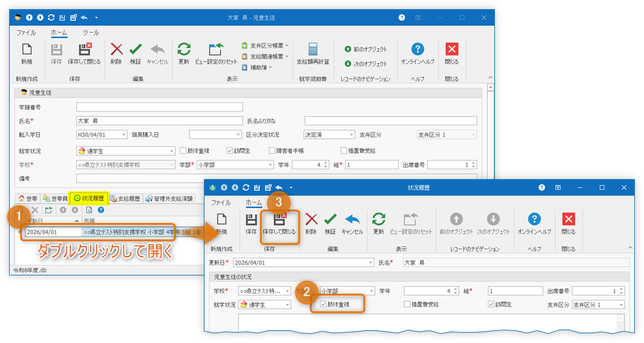Open ファイル menu in 状況履歴 window
This screenshot has width=644, height=343.
click(221, 203)
